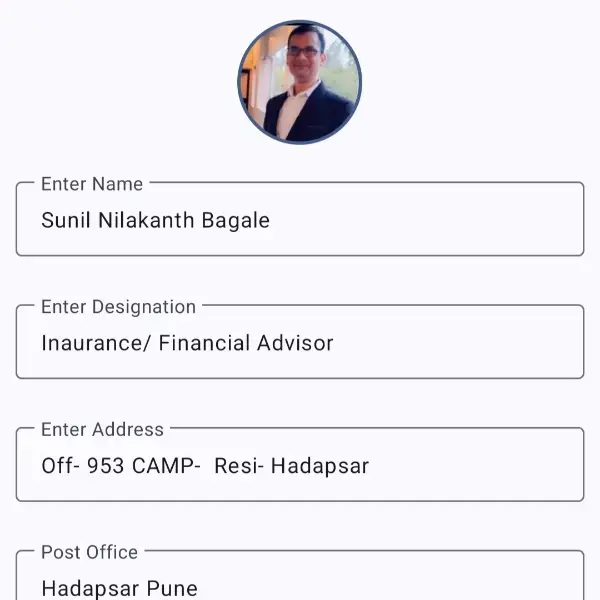Click the 'Enter Name' floating label
Viewport: 600px width, 600px height.
click(x=92, y=184)
